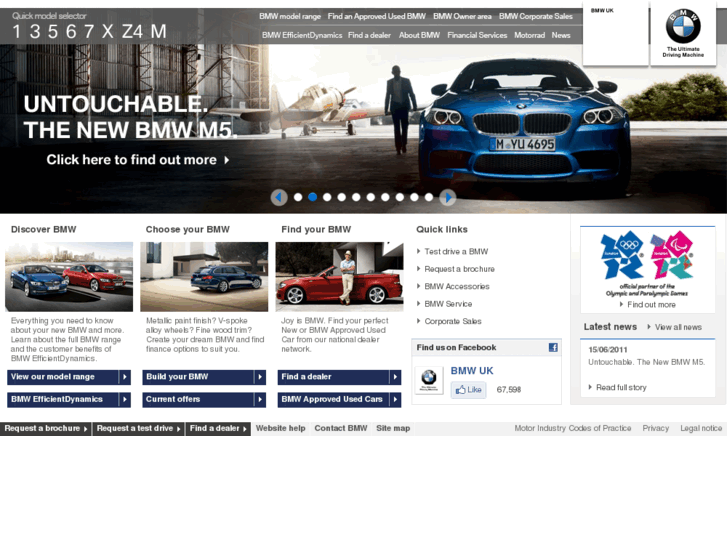This screenshot has width=727, height=545.
Task: Click the BMW roundel logo
Action: (x=683, y=26)
